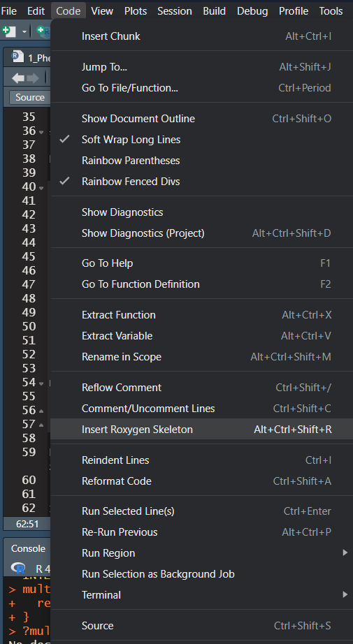Click the New File icon with green plus

(x=9, y=31)
